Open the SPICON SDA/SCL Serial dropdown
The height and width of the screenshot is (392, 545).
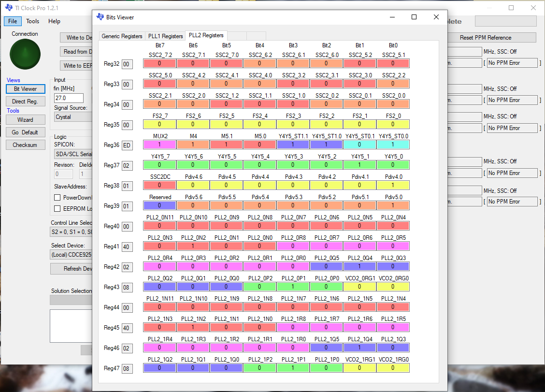(73, 154)
